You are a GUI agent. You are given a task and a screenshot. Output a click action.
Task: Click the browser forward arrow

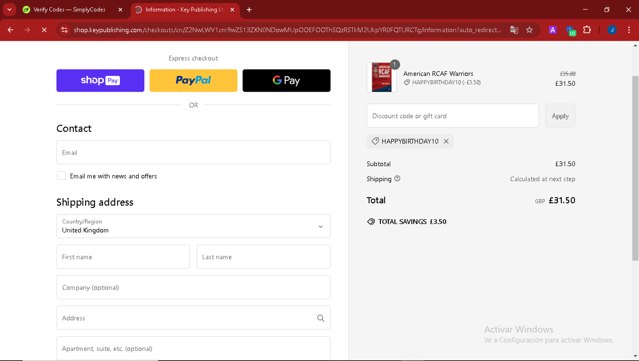[27, 30]
